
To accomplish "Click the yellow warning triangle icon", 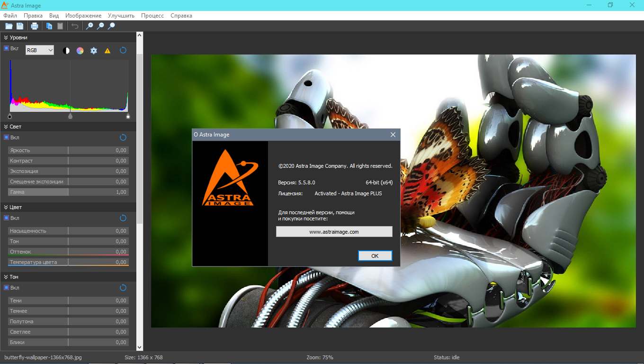I will click(107, 51).
